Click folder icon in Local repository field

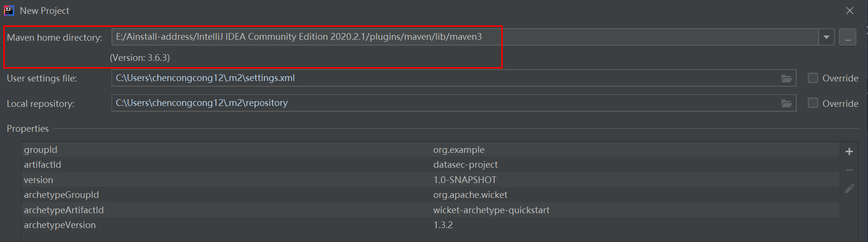[x=787, y=103]
